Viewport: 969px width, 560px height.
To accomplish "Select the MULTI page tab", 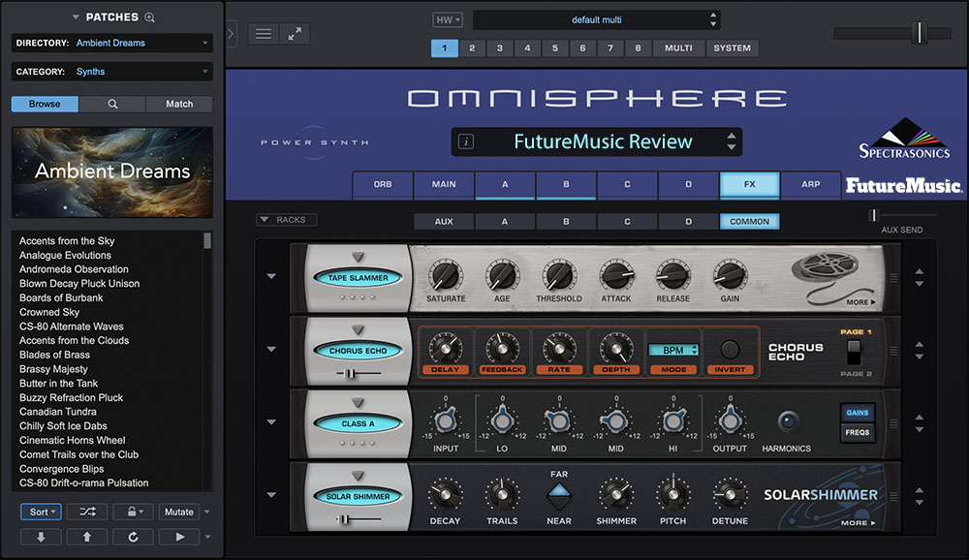I will [x=678, y=48].
